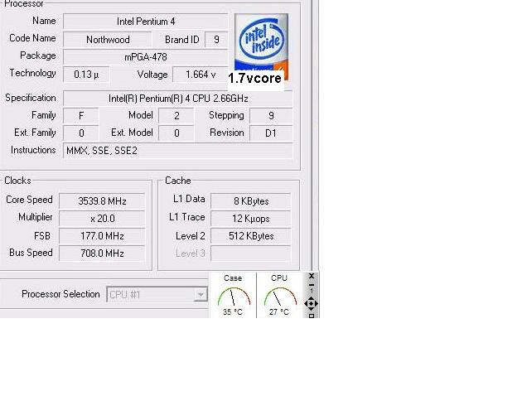Click the Instructions field MMX, SSE, SSE2
The height and width of the screenshot is (420, 527).
178,151
